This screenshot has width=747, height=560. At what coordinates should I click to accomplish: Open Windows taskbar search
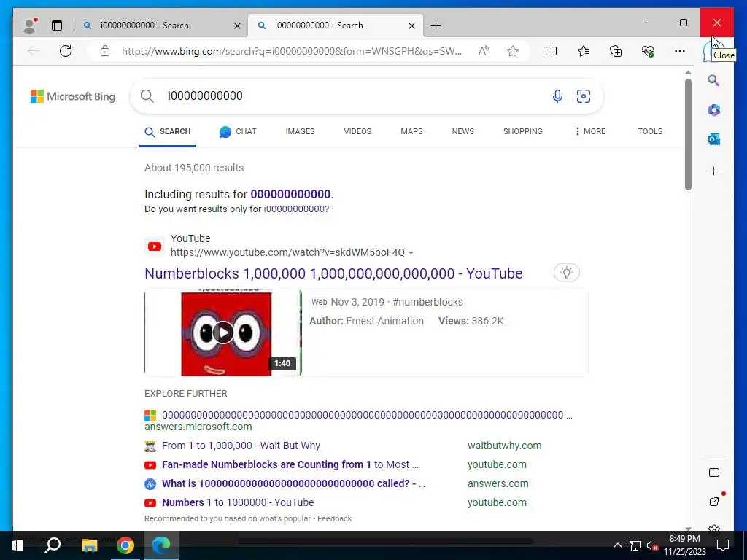(53, 545)
